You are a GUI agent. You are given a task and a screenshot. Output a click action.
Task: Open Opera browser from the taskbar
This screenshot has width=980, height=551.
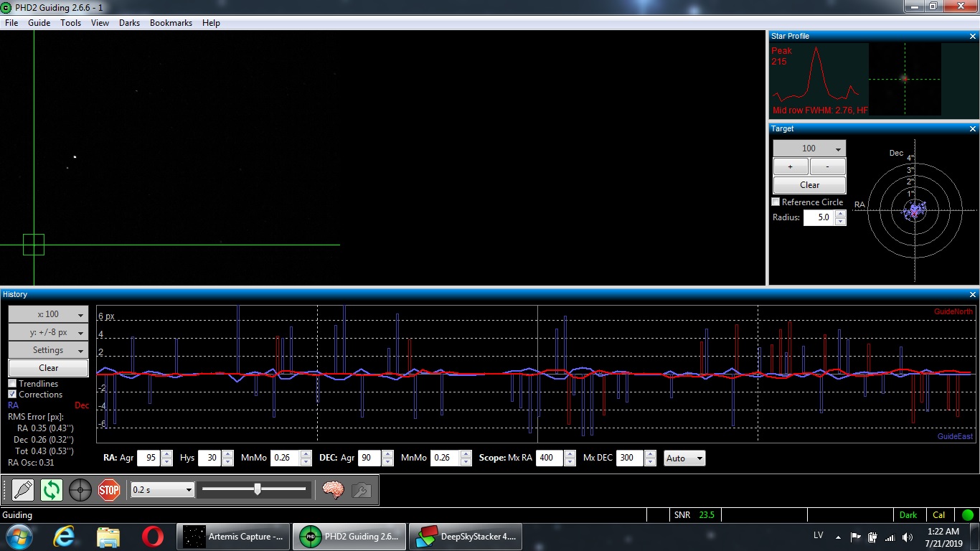(152, 536)
